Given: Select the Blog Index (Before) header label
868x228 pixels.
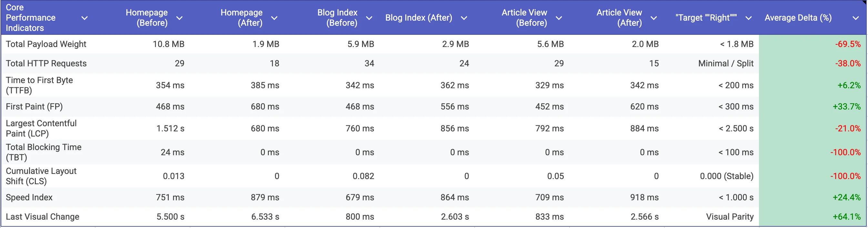Looking at the screenshot, I should [337, 17].
